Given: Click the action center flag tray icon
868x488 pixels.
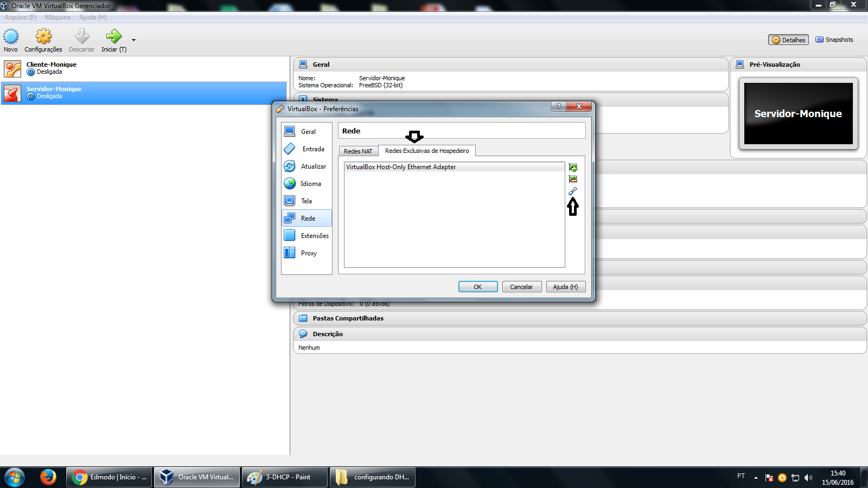Looking at the screenshot, I should (x=769, y=478).
